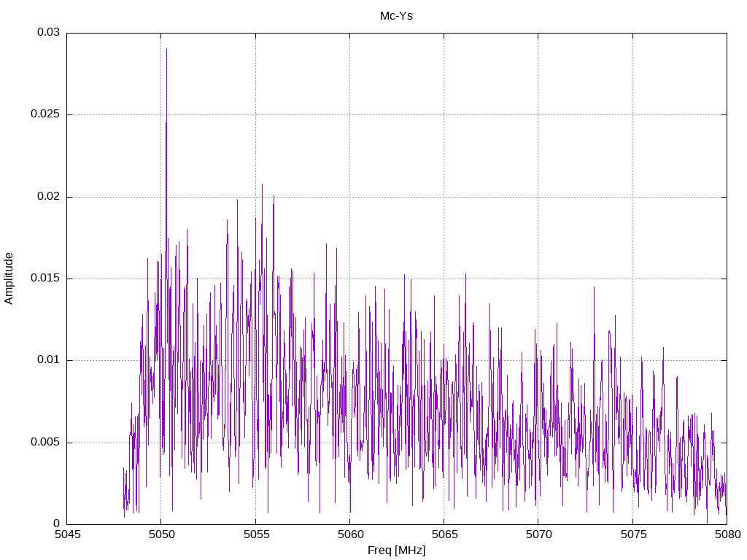The width and height of the screenshot is (747, 560).
Task: Click the 0.03 y-axis tick label
Action: [x=49, y=32]
